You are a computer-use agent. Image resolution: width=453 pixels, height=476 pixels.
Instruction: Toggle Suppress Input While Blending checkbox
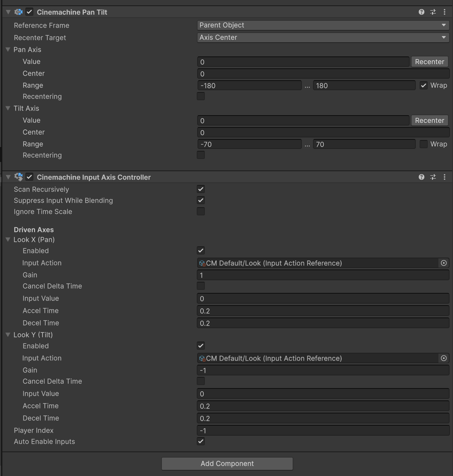[201, 200]
